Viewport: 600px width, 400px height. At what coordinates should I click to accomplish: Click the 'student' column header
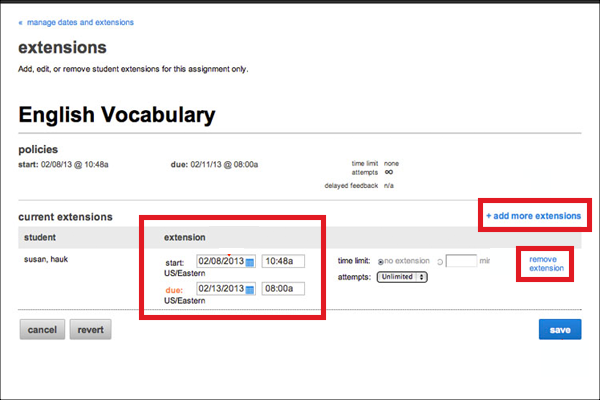pos(40,238)
